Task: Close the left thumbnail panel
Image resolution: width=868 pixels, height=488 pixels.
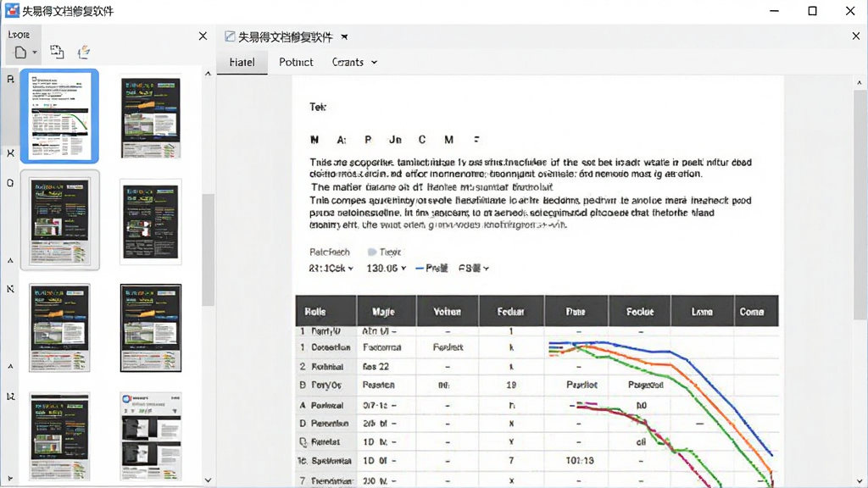Action: (203, 36)
